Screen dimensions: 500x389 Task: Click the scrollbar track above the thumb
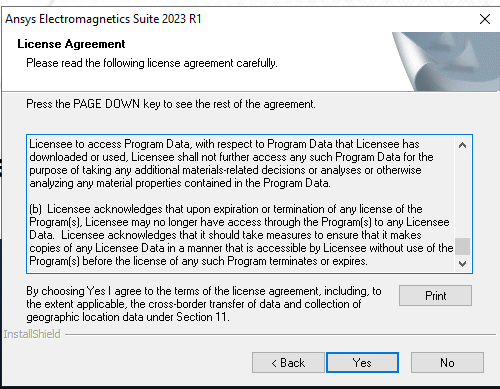pyautogui.click(x=462, y=195)
